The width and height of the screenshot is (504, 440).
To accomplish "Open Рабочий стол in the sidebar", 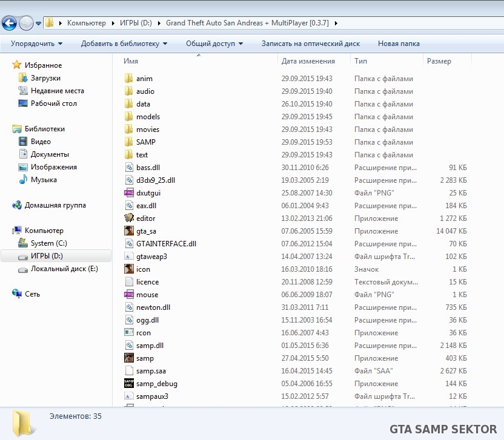I will (53, 103).
